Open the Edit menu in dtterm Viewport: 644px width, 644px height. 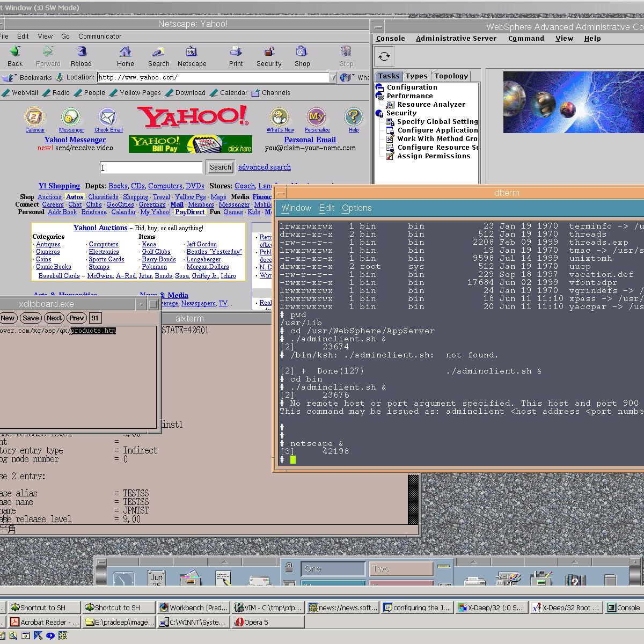(327, 208)
